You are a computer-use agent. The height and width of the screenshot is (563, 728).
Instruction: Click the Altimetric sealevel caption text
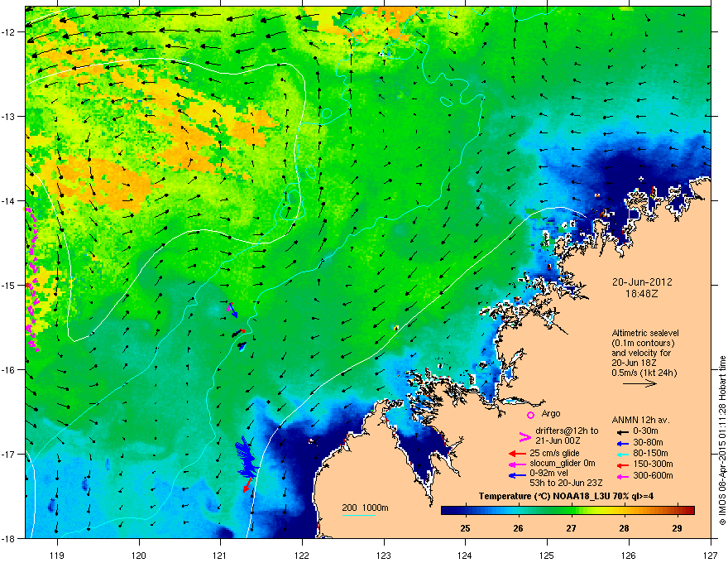point(645,333)
